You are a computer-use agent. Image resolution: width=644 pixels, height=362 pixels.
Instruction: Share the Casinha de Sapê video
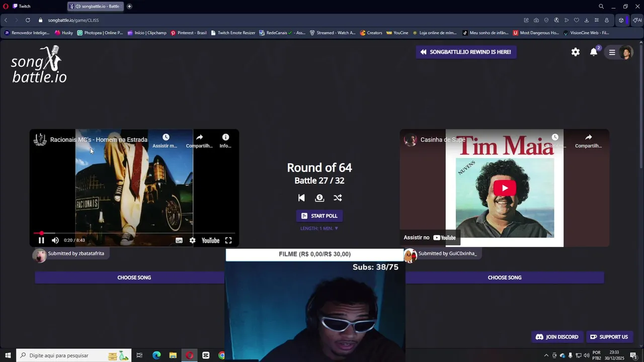(x=588, y=141)
